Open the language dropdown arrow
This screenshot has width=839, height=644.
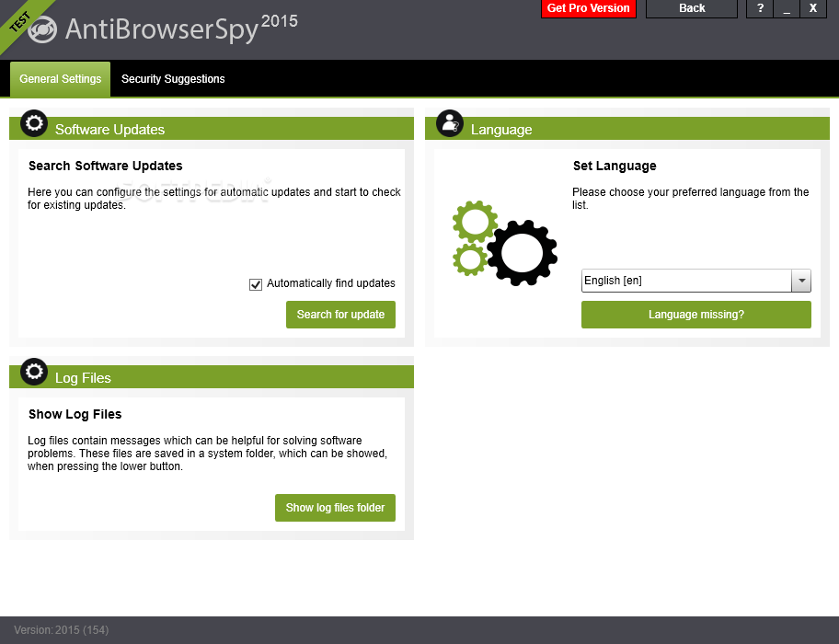click(801, 281)
